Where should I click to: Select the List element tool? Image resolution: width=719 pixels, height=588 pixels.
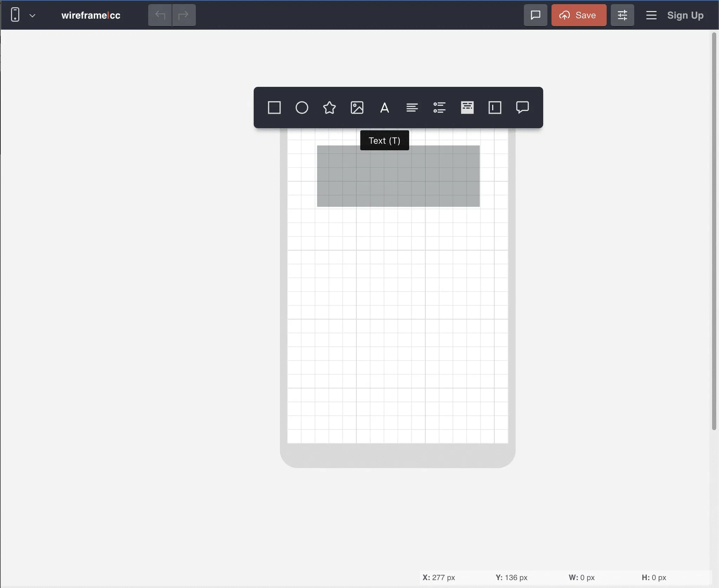[440, 107]
